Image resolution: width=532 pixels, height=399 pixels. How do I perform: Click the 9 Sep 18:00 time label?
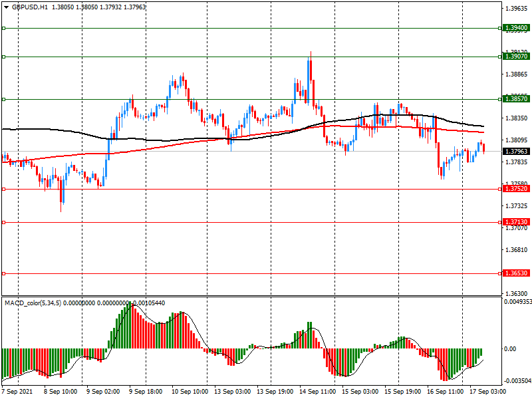tap(146, 392)
